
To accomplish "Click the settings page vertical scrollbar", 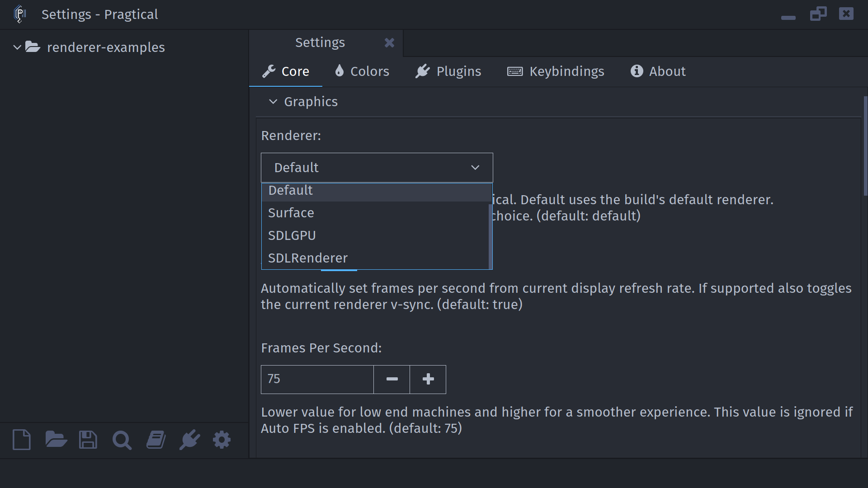I will [865, 145].
